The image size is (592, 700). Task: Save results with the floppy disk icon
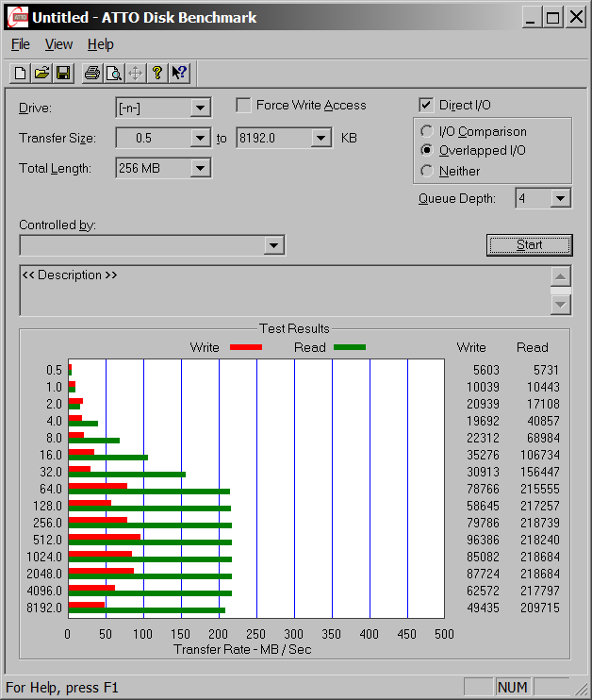[63, 73]
